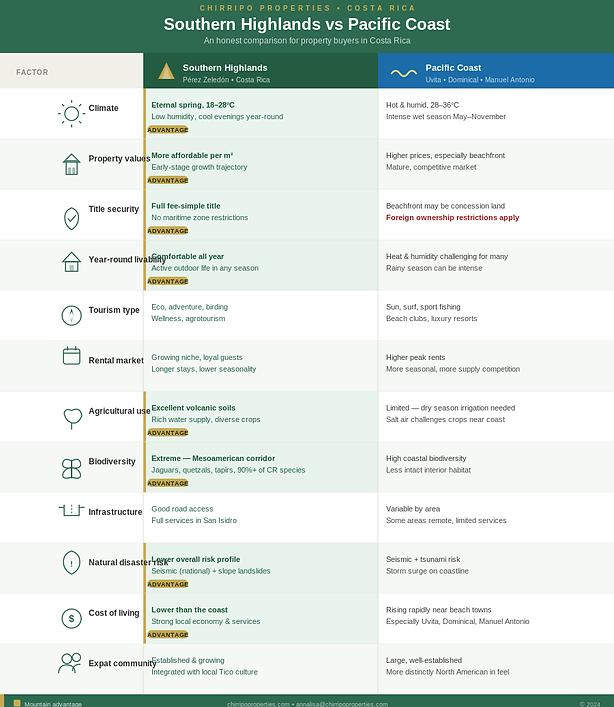614x707 pixels.
Task: Click the sun icon beside Climate
Action: point(71,114)
